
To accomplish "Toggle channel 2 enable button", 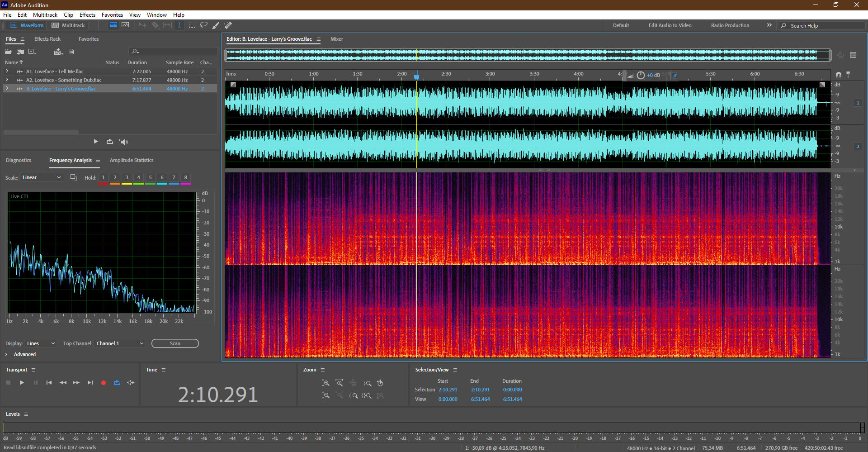I will [858, 146].
